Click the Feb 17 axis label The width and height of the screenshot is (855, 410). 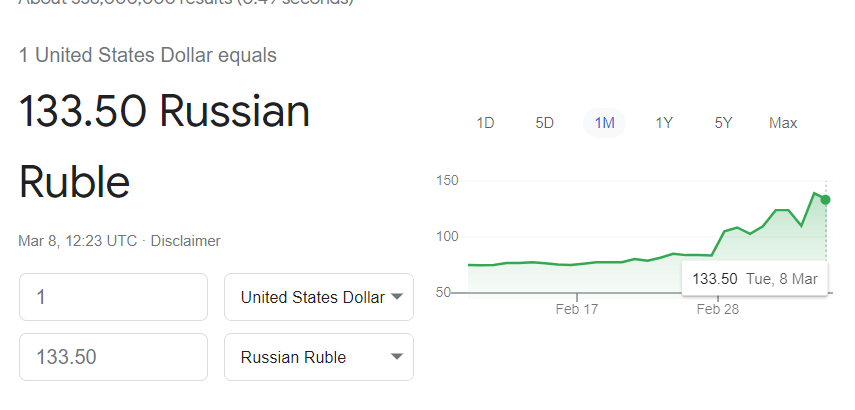577,310
